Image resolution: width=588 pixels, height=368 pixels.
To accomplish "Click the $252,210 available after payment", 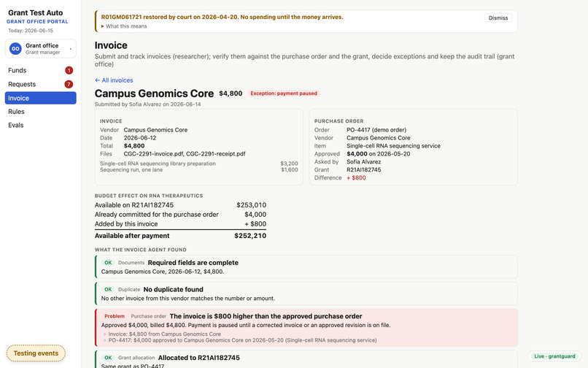I will point(250,236).
